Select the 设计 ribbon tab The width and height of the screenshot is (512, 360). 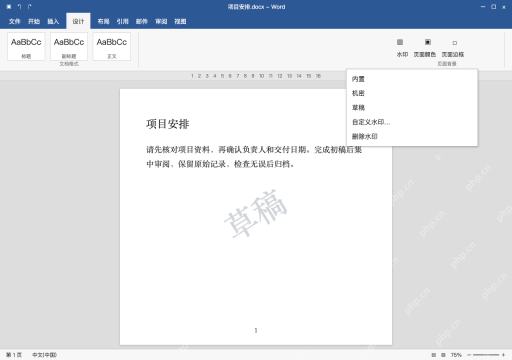78,21
